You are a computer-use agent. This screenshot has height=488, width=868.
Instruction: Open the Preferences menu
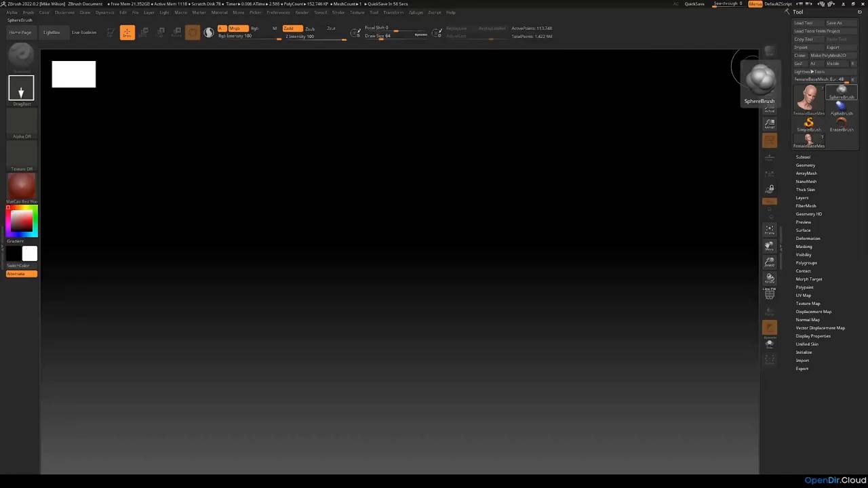tap(278, 12)
